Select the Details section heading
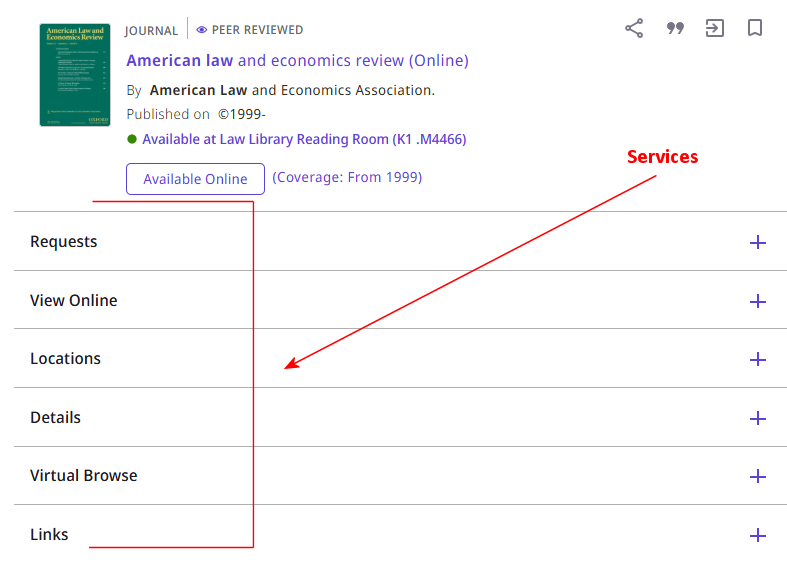The width and height of the screenshot is (787, 570). 55,417
